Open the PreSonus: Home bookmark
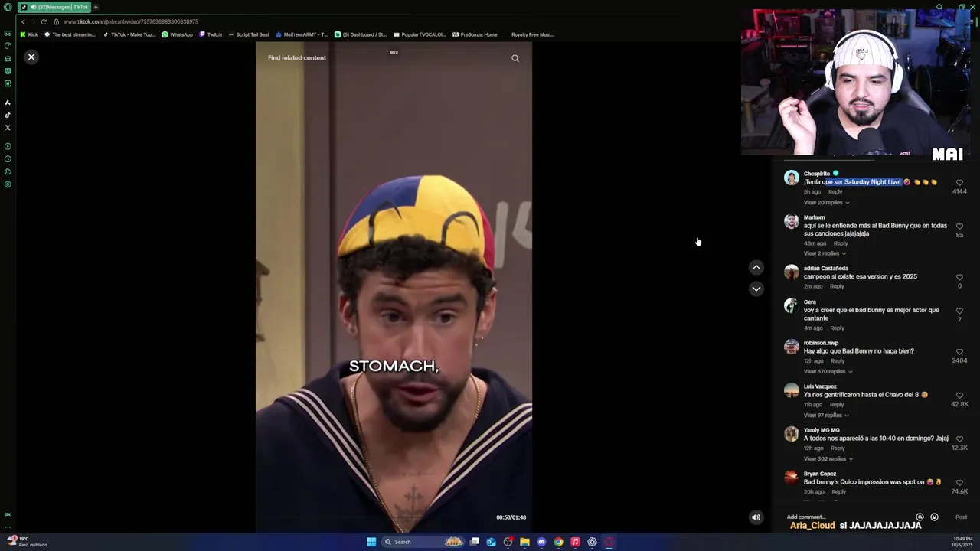 [475, 34]
